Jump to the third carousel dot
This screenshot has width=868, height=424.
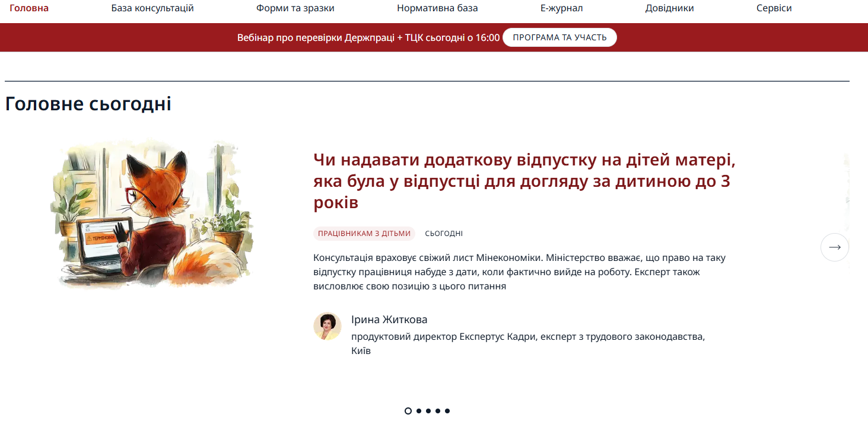[x=428, y=411]
